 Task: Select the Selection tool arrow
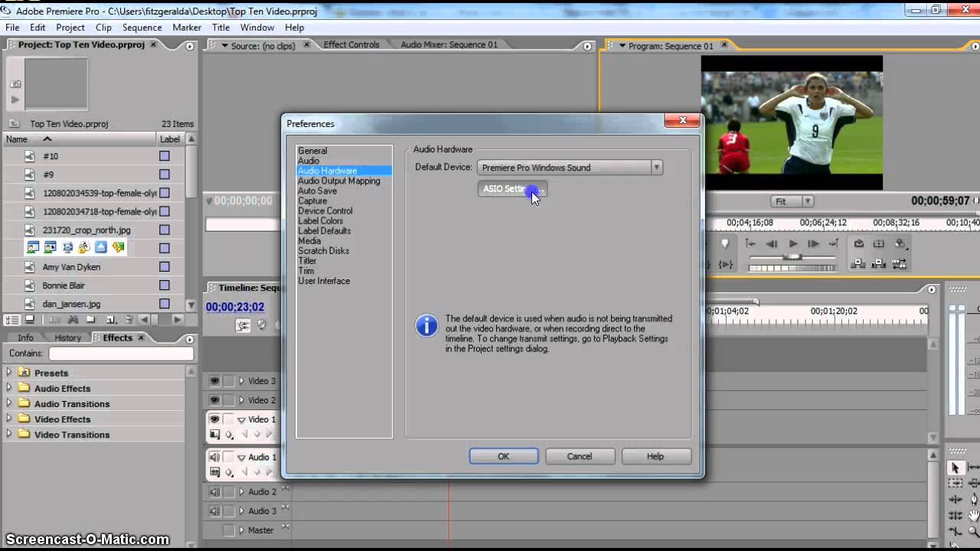[955, 467]
